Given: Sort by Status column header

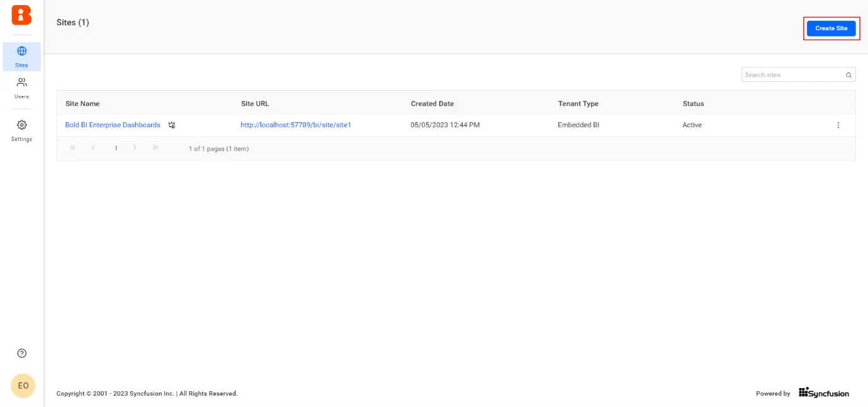Looking at the screenshot, I should point(693,104).
